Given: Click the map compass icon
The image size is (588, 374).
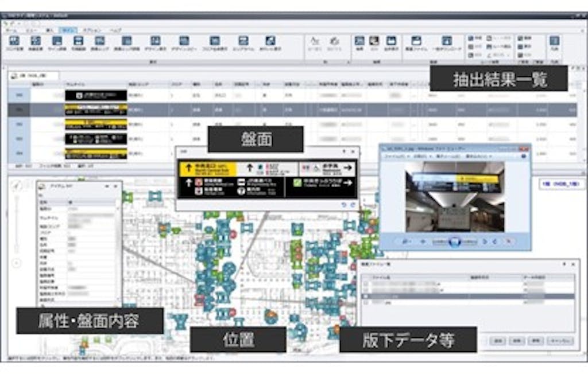Looking at the screenshot, I should coord(17,185).
